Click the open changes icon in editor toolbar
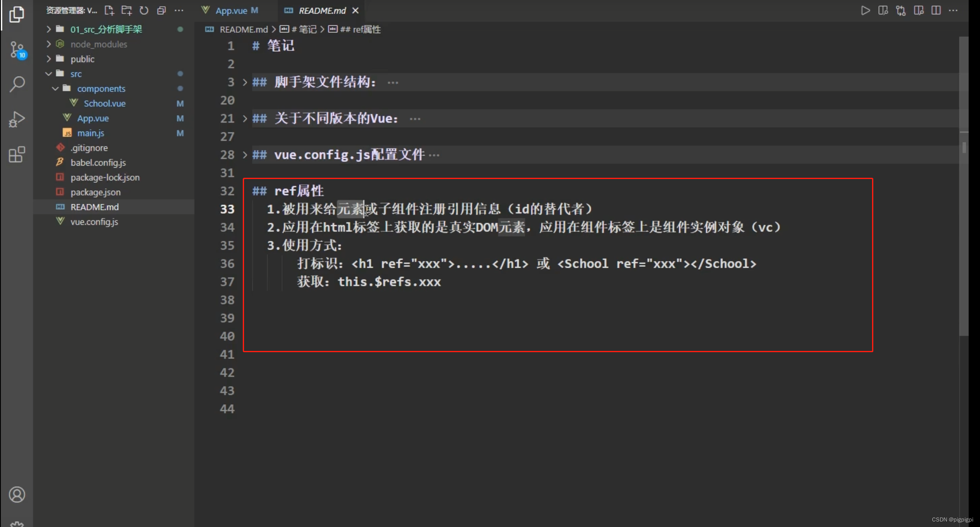The width and height of the screenshot is (980, 527). pos(919,11)
